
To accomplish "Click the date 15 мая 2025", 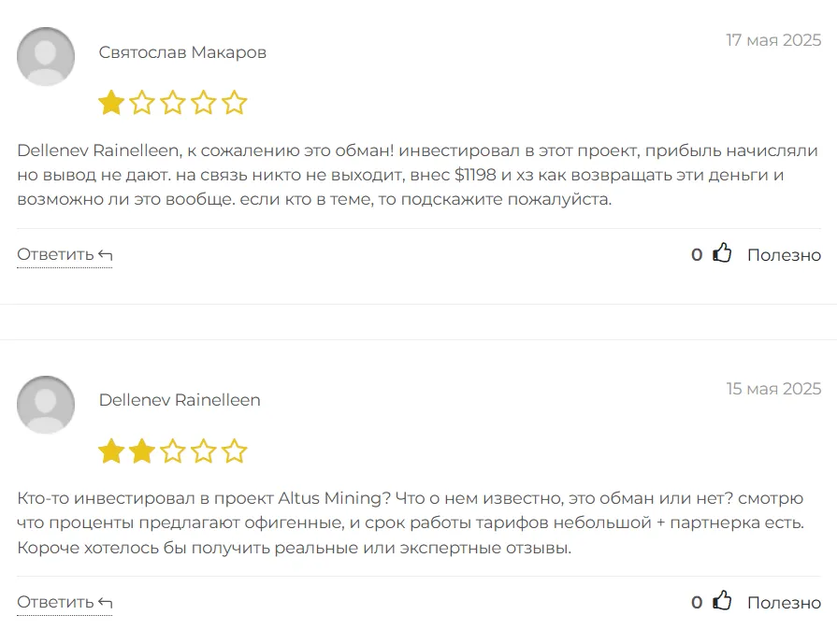I will 773,389.
